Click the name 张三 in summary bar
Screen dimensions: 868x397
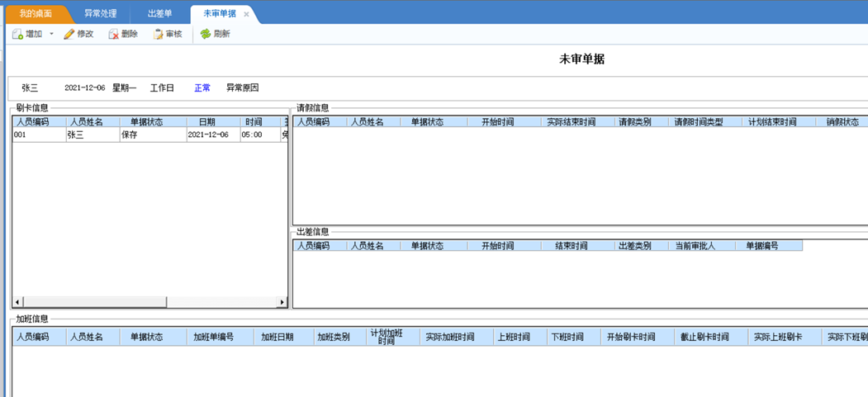coord(30,88)
